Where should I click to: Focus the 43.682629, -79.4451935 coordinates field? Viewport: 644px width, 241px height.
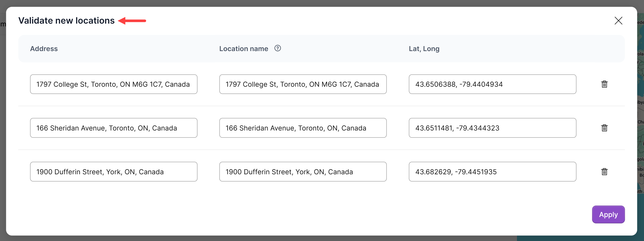[492, 172]
